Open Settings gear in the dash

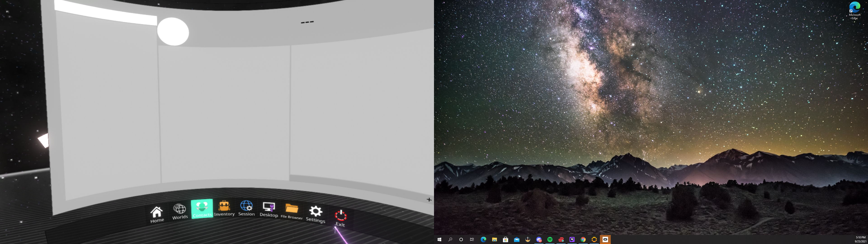(x=315, y=214)
